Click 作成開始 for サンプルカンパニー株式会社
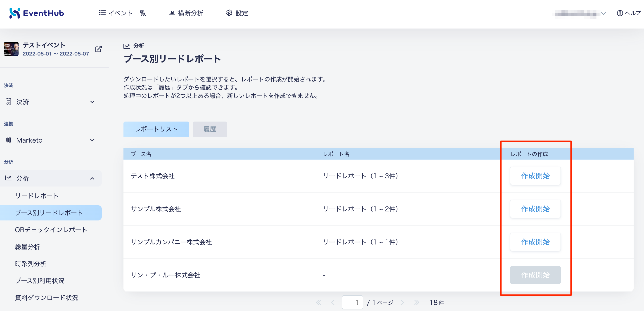This screenshot has height=311, width=644. coord(535,242)
